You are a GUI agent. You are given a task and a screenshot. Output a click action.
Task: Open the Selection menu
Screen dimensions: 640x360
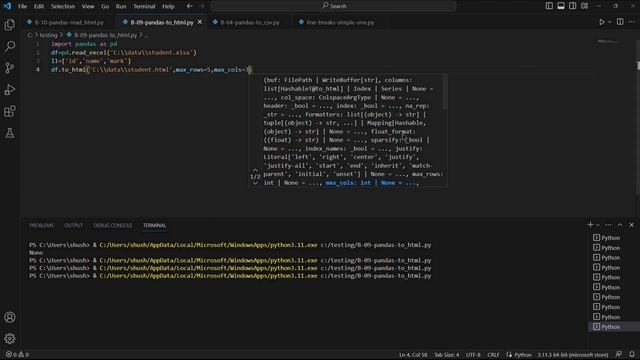pyautogui.click(x=62, y=6)
